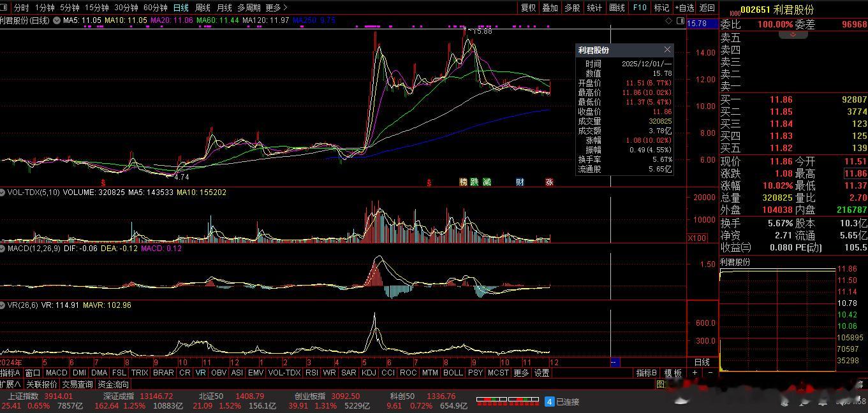Click the 复权 button in top toolbar
Screen dimensions: 868x413
tap(528, 8)
